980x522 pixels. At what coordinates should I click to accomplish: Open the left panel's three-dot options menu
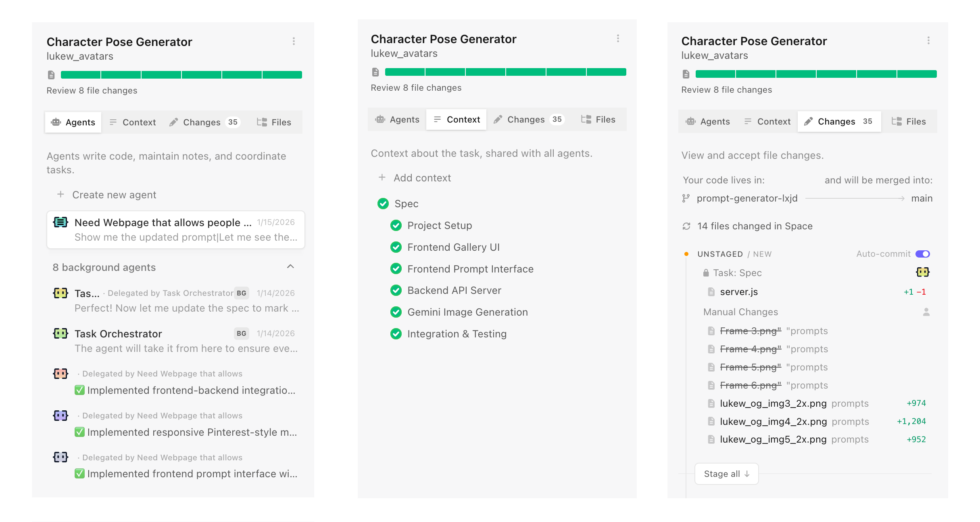click(294, 41)
